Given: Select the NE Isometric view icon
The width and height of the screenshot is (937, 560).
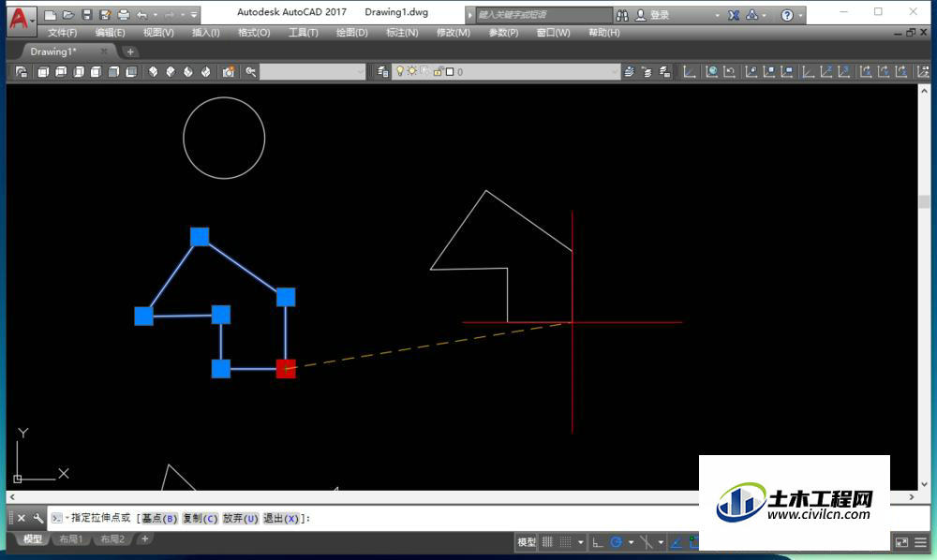Looking at the screenshot, I should point(188,72).
